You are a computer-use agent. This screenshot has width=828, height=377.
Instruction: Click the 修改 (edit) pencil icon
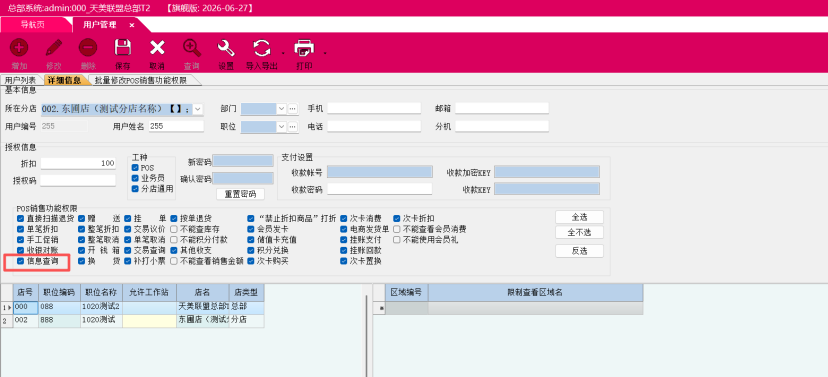click(x=53, y=48)
